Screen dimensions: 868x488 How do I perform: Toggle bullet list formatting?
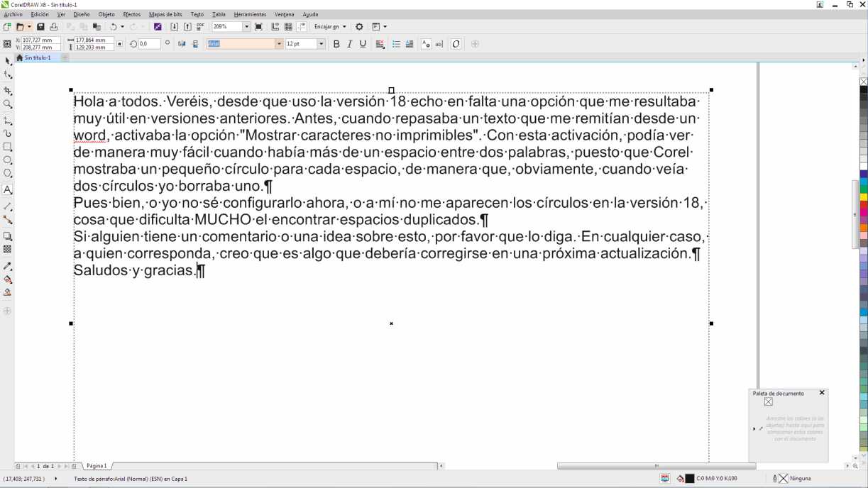coord(396,44)
